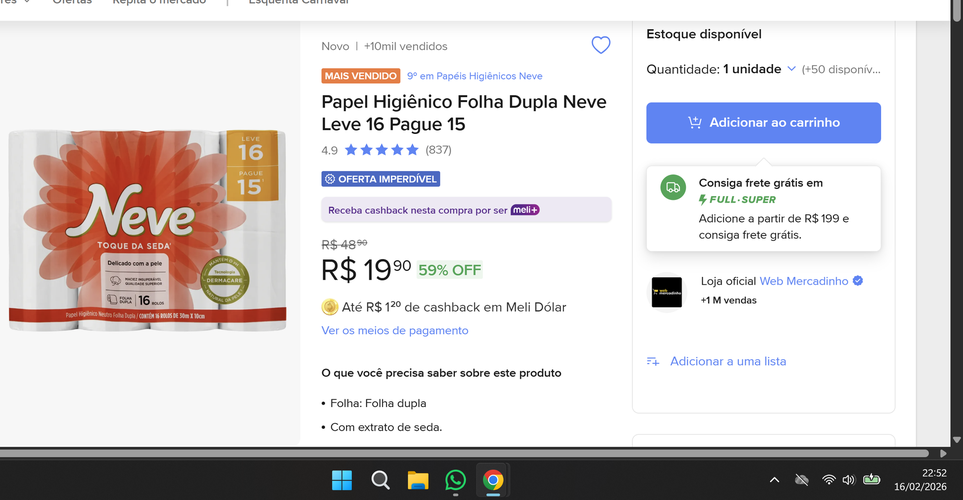This screenshot has height=500, width=963.
Task: Click the Chrome taskbar icon
Action: [493, 480]
